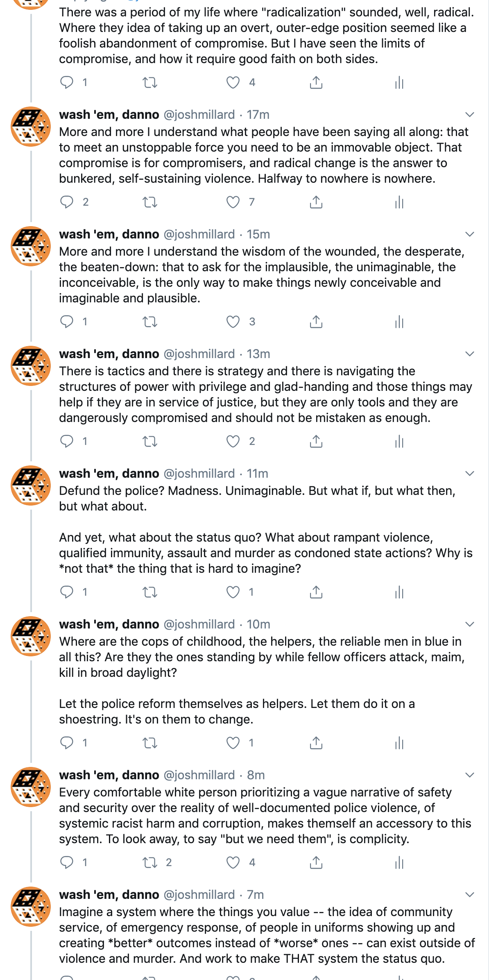View analytics for the 10m tweet about cops
The image size is (489, 980).
(x=399, y=743)
